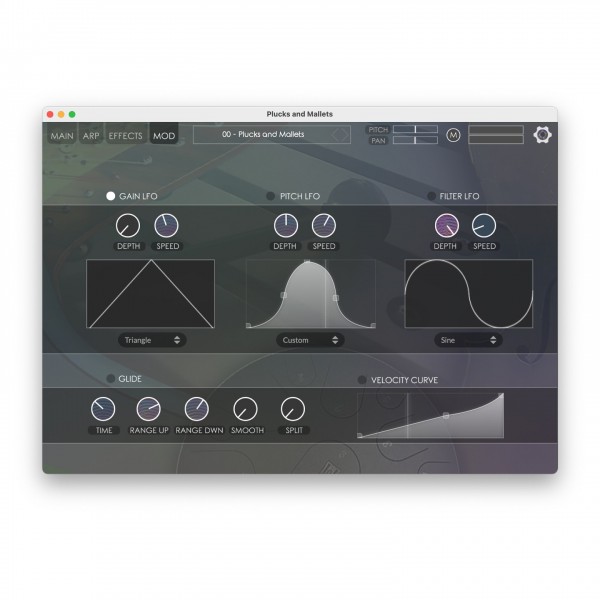Switch to the MAIN tab
Viewport: 600px width, 600px height.
62,135
